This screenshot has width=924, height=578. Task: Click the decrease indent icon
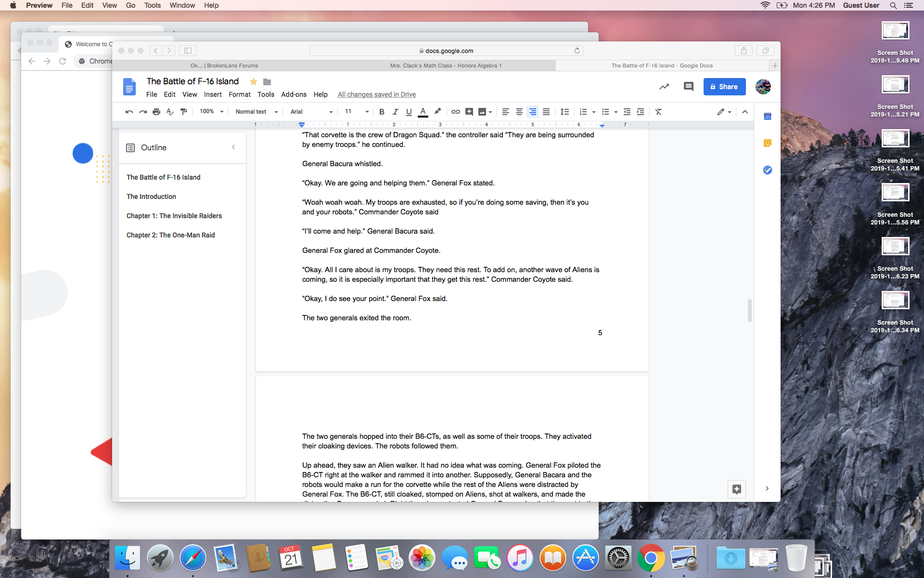click(x=627, y=112)
